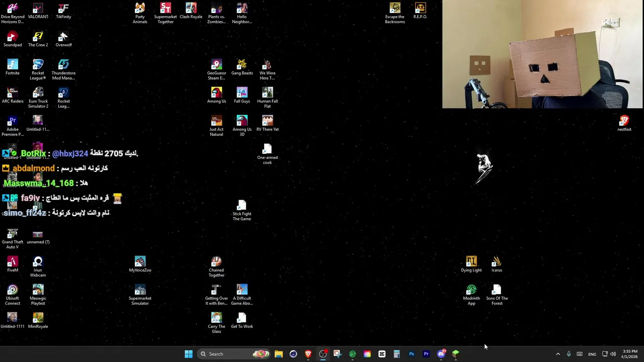Select the unnamed (7) image file
Screen dimensions: 644x362
38,236
